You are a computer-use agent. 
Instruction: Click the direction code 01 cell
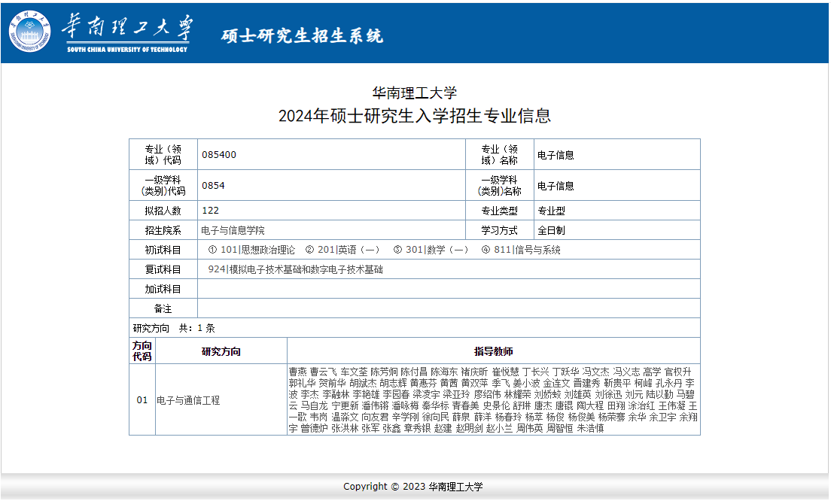pyautogui.click(x=142, y=399)
